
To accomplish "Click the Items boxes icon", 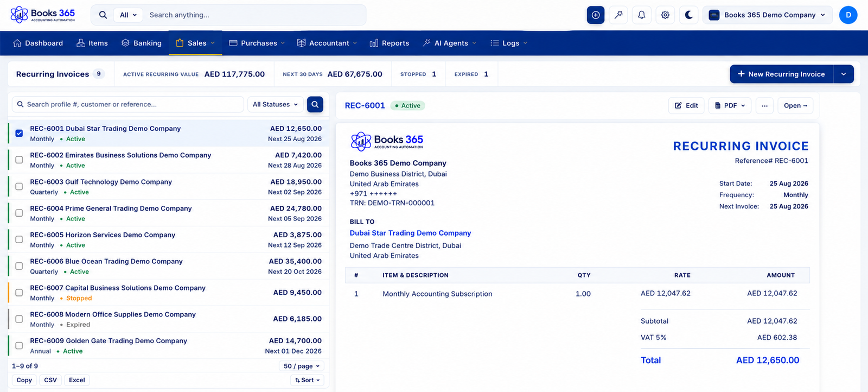I will [x=81, y=43].
